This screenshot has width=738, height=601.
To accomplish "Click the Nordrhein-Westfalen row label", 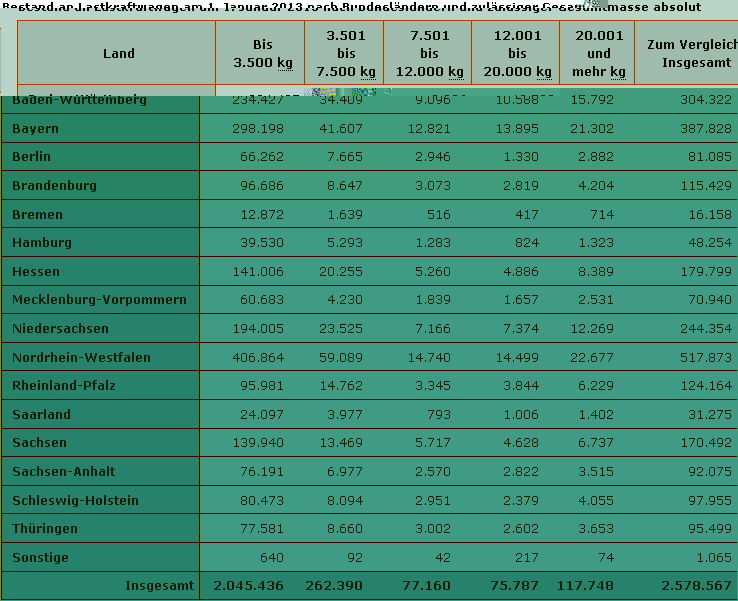I will (81, 358).
